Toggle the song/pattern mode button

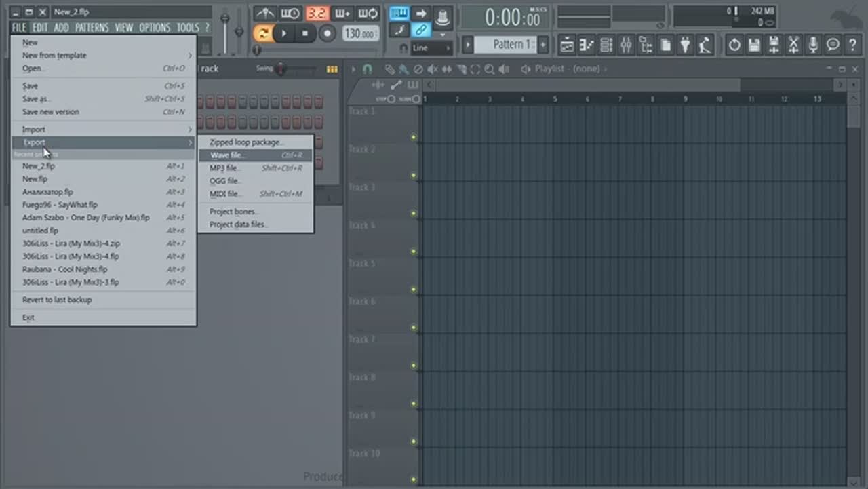[263, 33]
